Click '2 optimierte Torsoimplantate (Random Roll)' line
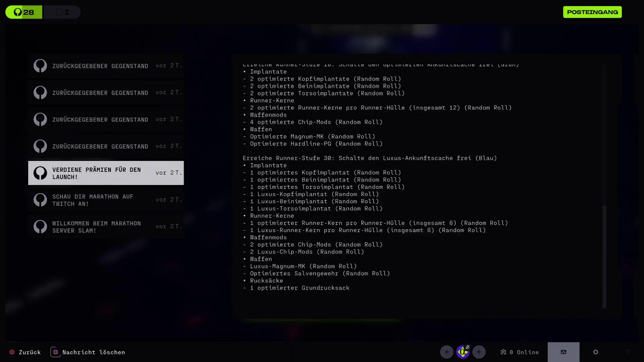Screen dimensions: 644x362 (324, 93)
